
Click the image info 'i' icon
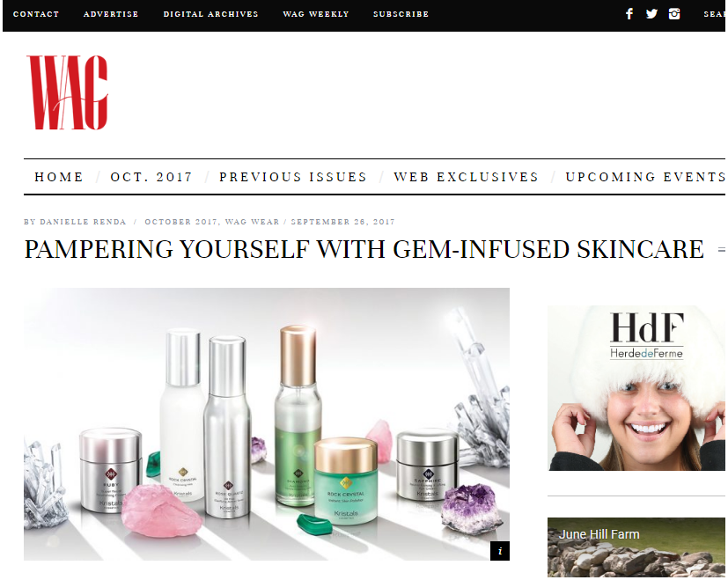(x=500, y=551)
